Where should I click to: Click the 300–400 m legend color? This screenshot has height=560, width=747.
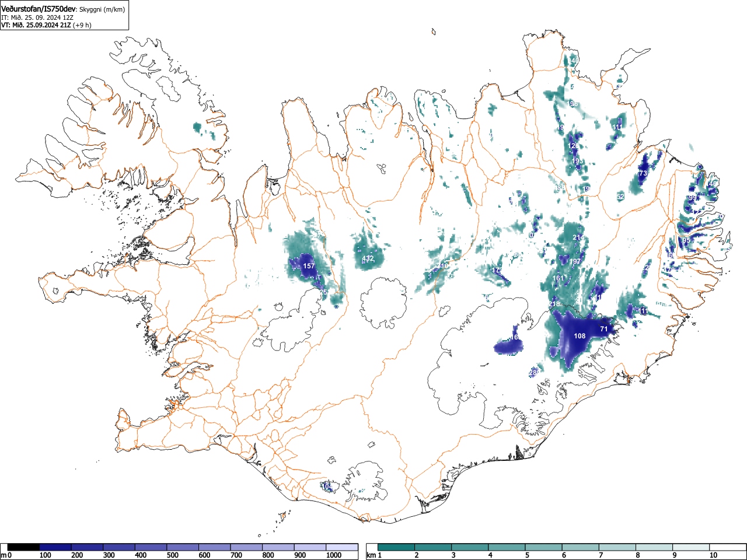119,547
